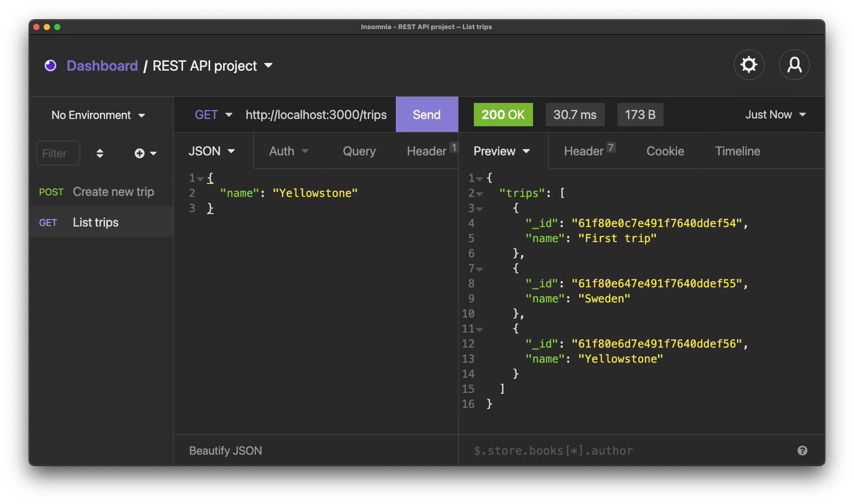The height and width of the screenshot is (504, 854).
Task: Click the purple Insomnia logo icon
Action: pos(50,65)
